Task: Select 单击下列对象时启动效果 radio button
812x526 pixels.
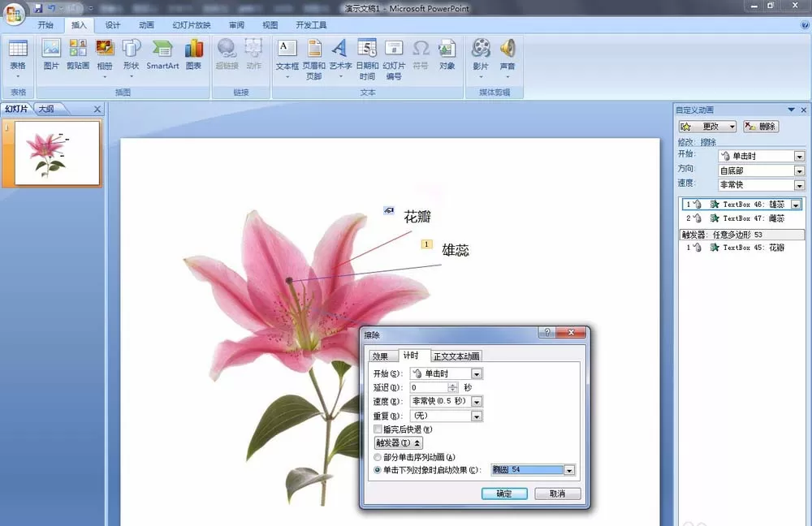Action: pyautogui.click(x=378, y=470)
